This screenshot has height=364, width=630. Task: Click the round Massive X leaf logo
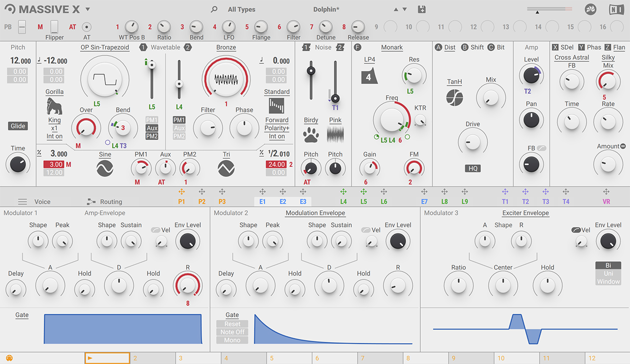pyautogui.click(x=591, y=9)
